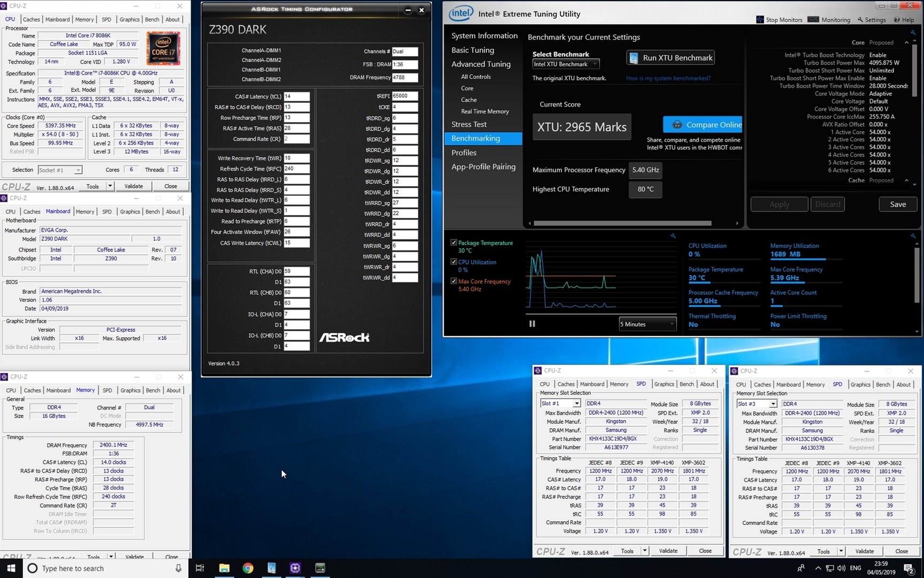Screen dimensions: 924x578
Task: Click Cortana microphone icon in search box
Action: (x=179, y=568)
